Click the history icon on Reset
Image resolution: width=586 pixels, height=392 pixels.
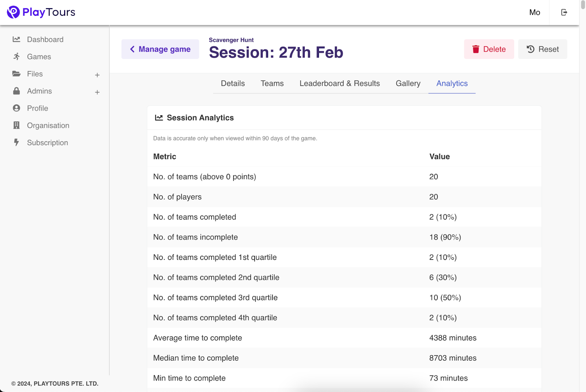[531, 49]
